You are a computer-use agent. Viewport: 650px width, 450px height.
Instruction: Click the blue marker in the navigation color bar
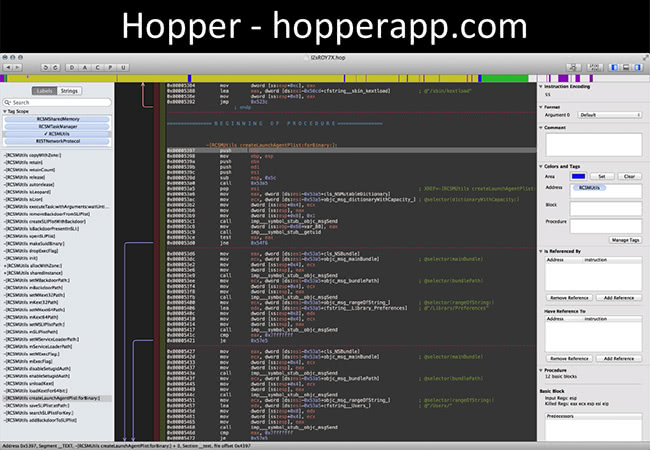189,78
